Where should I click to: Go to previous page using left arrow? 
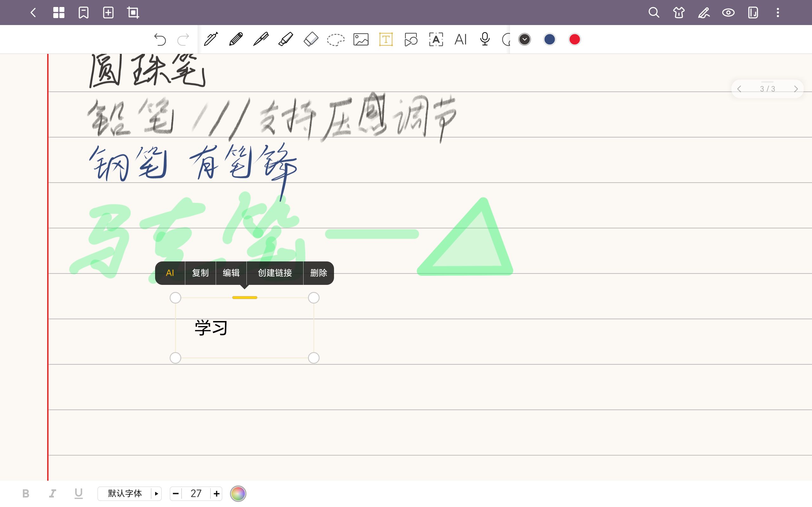pyautogui.click(x=740, y=88)
